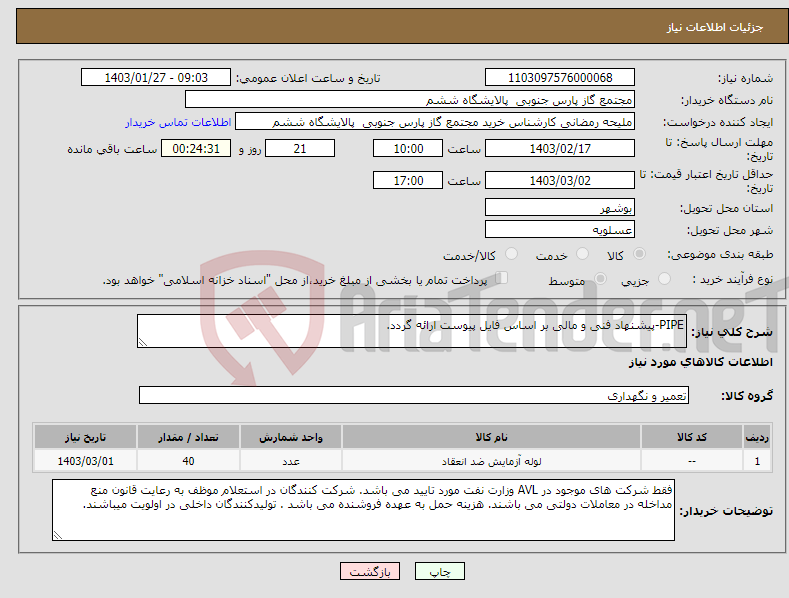Image resolution: width=789 pixels, height=598 pixels.
Task: Click the request creator name field
Action: (435, 121)
